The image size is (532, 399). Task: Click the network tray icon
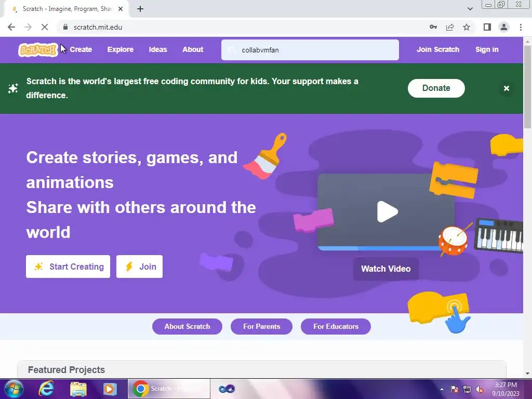point(467,389)
